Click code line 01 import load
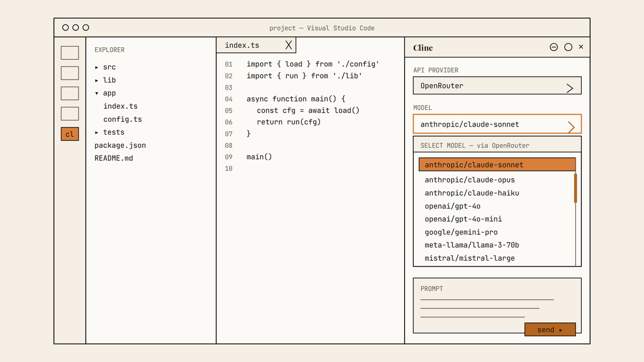 (313, 64)
